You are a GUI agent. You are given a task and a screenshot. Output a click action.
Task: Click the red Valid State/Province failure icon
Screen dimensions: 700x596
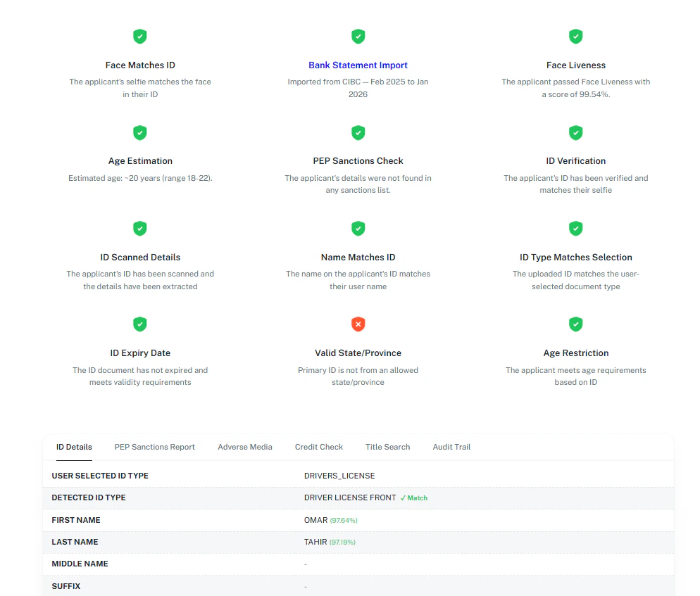point(358,324)
